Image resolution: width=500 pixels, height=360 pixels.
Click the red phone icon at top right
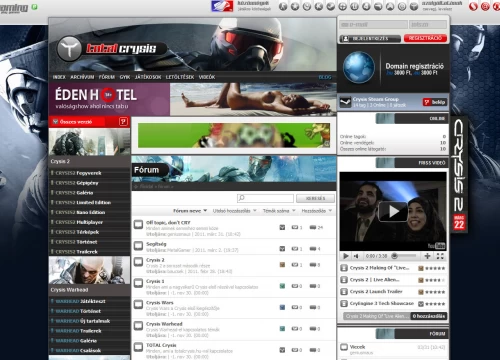tap(473, 6)
